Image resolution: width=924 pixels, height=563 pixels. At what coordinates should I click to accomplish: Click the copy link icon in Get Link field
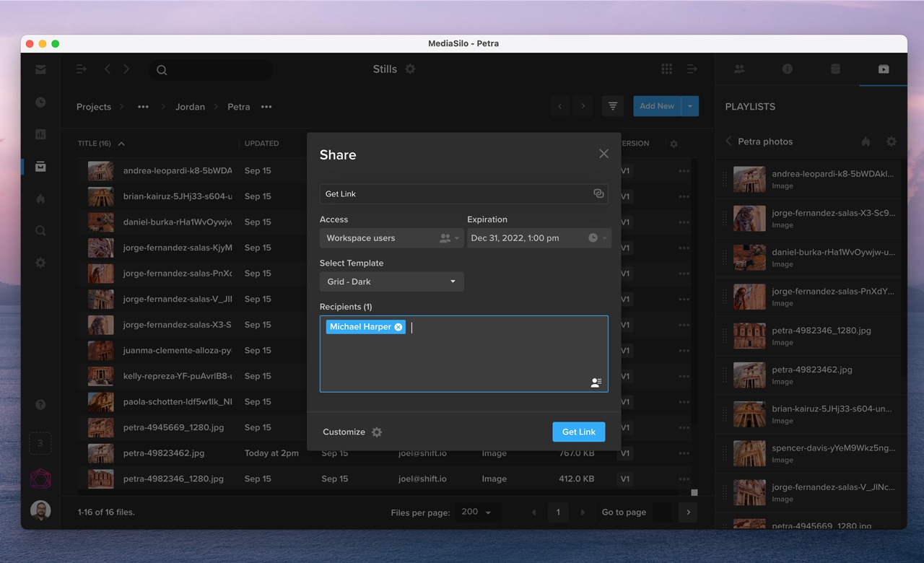coord(598,193)
